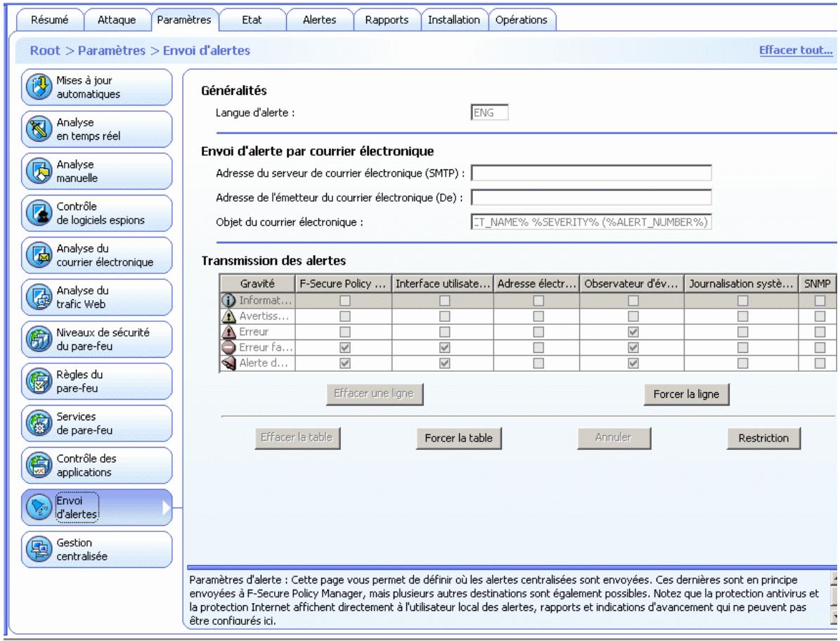Image resolution: width=840 pixels, height=641 pixels.
Task: Click the SNMP column header
Action: click(x=818, y=284)
